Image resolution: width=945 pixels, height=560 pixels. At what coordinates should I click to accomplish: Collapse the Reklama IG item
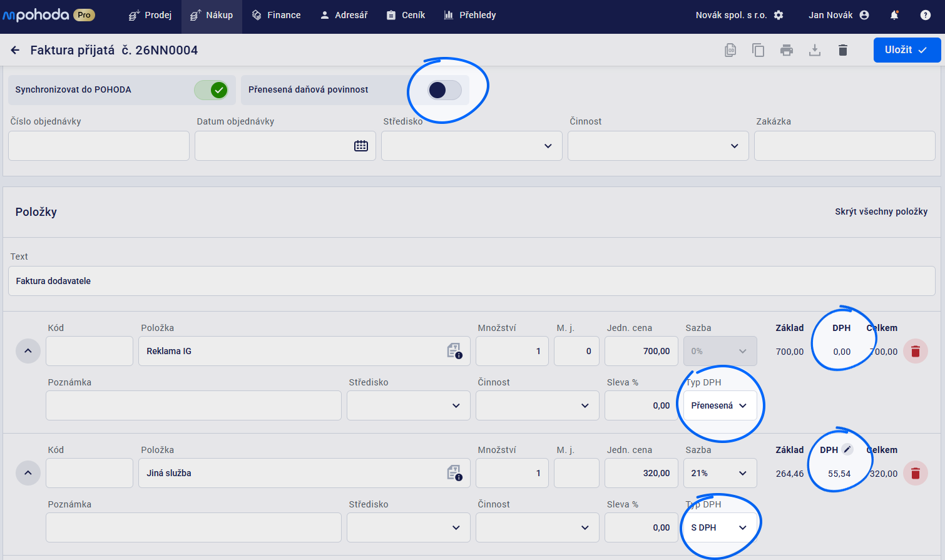28,351
